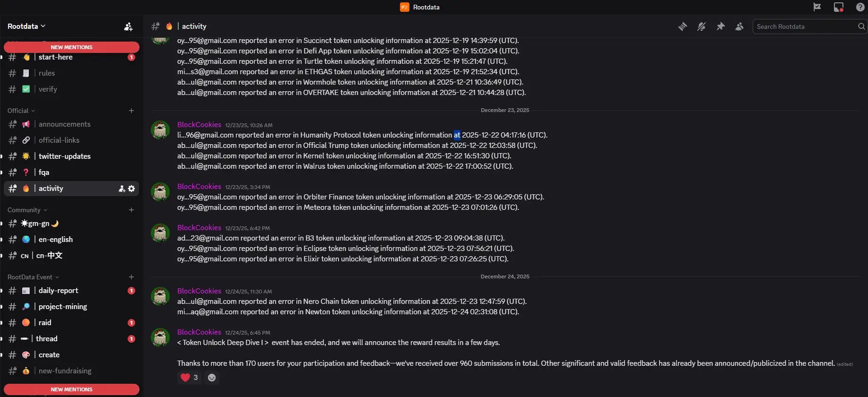Screen dimensions: 868x397
Task: Click the raid channel unread badge
Action: [x=131, y=322]
